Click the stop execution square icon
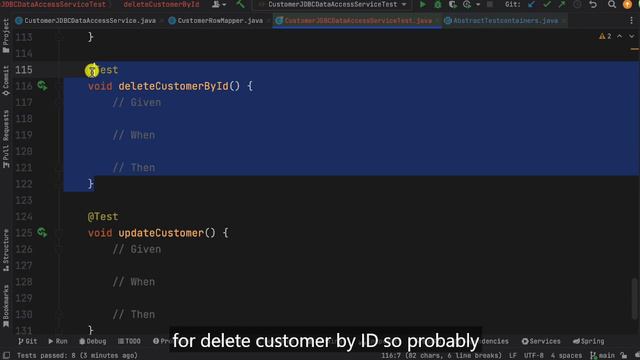Viewport: 640px width, 360px height. tap(490, 4)
